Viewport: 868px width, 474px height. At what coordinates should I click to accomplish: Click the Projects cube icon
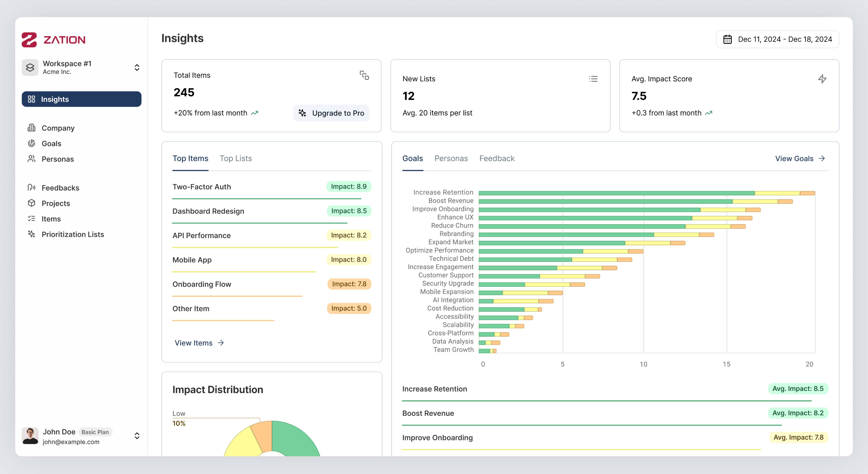point(31,203)
